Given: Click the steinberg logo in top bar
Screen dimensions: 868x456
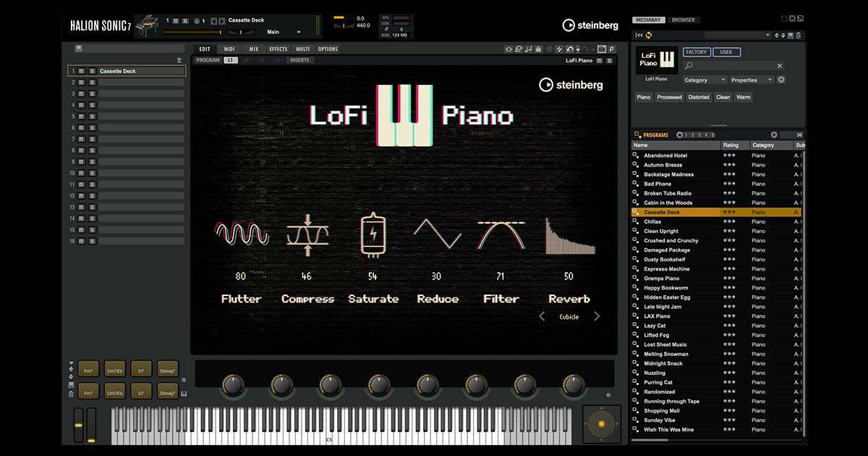Looking at the screenshot, I should pos(590,25).
